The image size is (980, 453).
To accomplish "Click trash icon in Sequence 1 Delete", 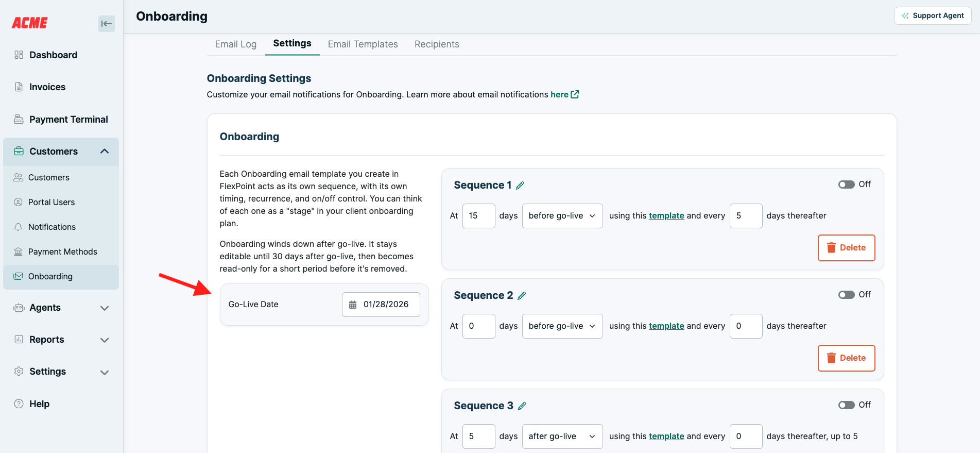I will pos(831,248).
